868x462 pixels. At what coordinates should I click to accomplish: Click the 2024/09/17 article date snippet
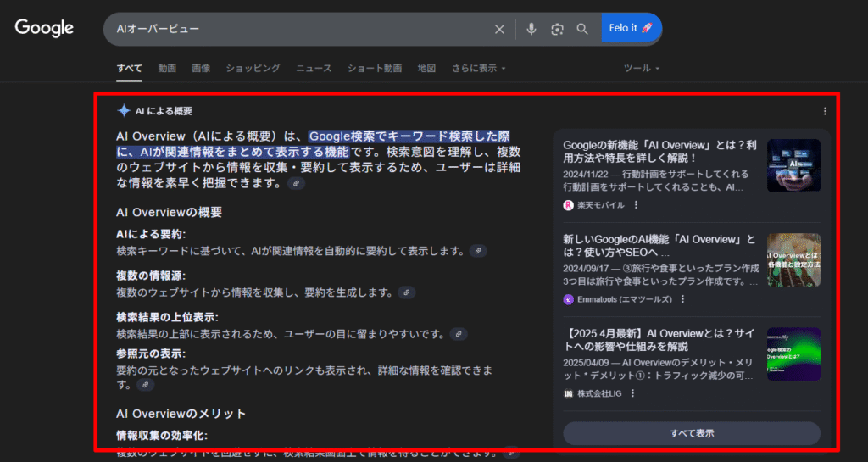tap(661, 275)
